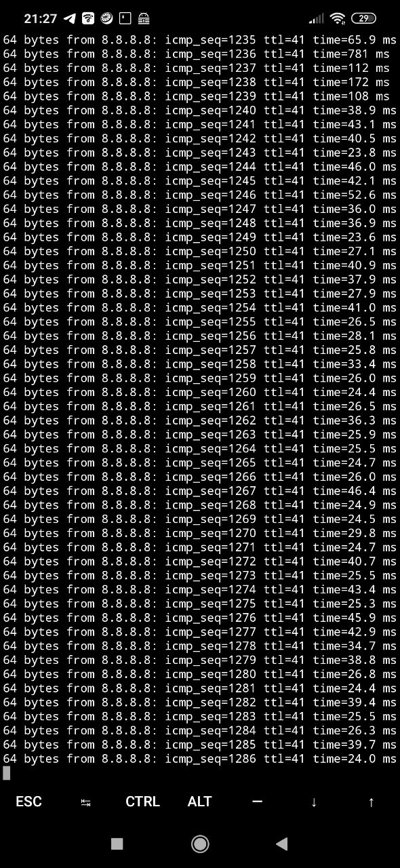Image resolution: width=400 pixels, height=868 pixels.
Task: Tap the battery level indicator
Action: pyautogui.click(x=364, y=18)
